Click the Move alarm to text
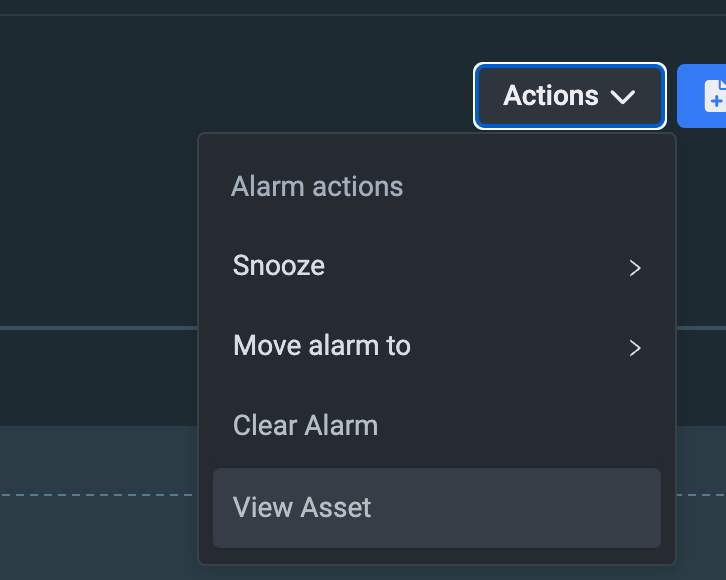 click(x=322, y=346)
